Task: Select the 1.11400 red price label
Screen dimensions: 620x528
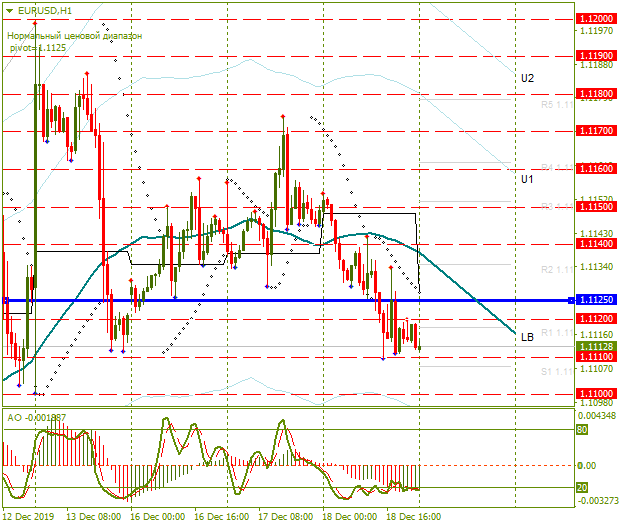Action: pos(596,244)
